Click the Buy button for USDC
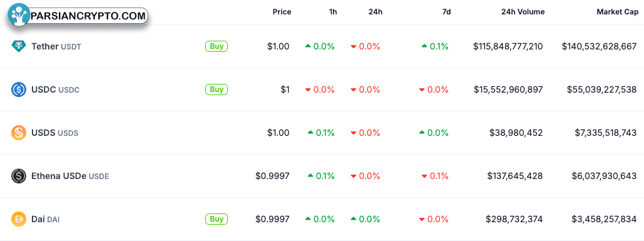Viewport: 644px width, 241px height. (217, 90)
